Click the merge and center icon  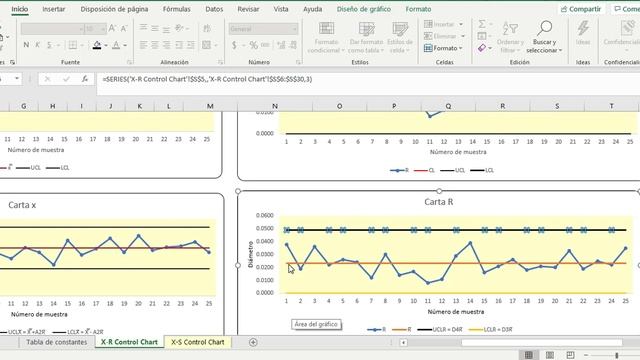pos(207,45)
